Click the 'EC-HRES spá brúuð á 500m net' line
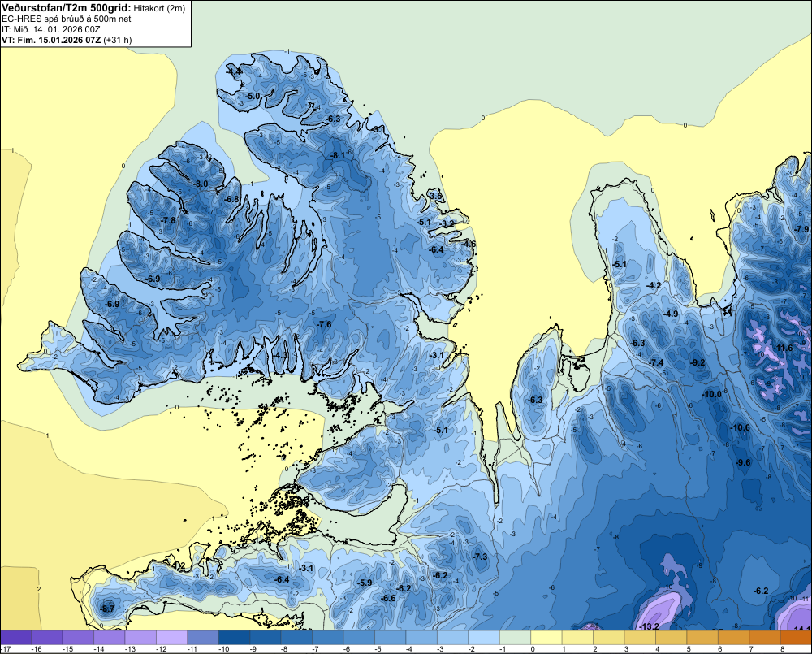The image size is (812, 654). click(67, 19)
